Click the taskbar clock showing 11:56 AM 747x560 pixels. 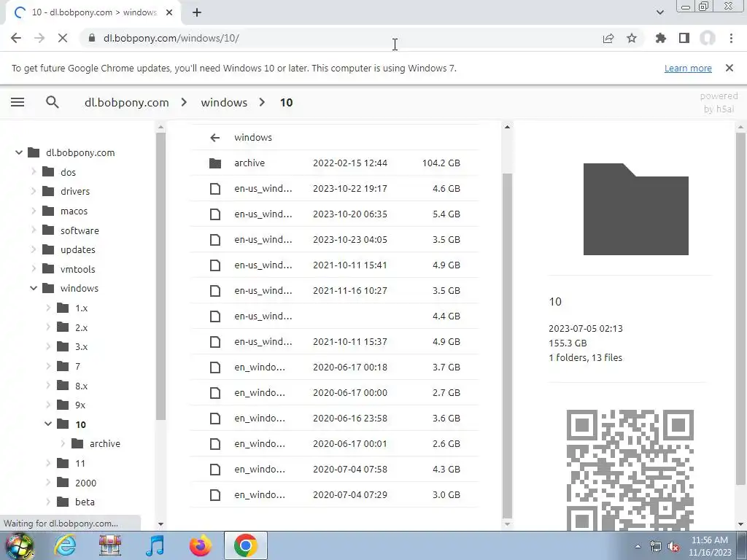(x=709, y=546)
